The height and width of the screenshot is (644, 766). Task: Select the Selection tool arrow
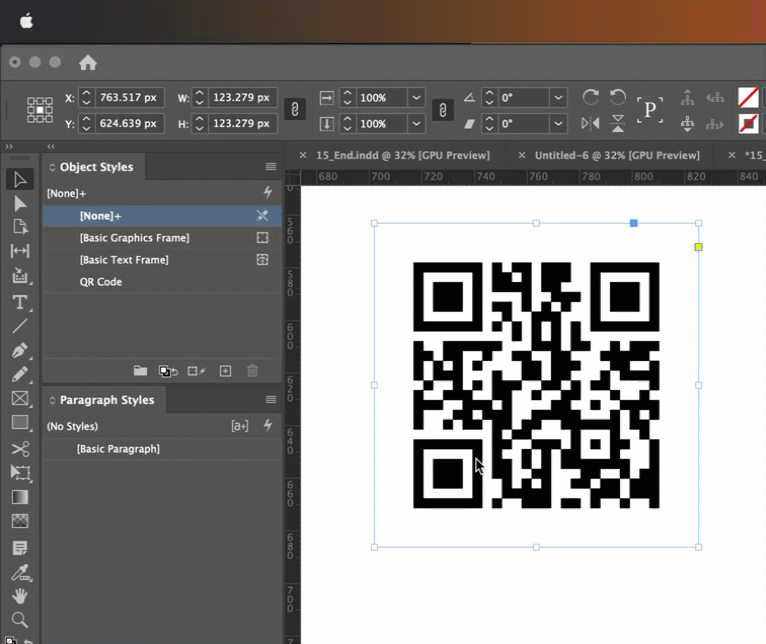pyautogui.click(x=20, y=179)
